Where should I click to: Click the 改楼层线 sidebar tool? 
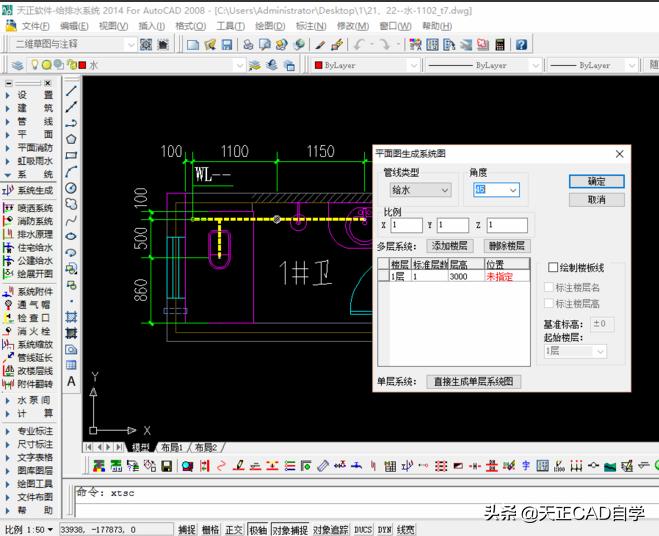coord(34,370)
